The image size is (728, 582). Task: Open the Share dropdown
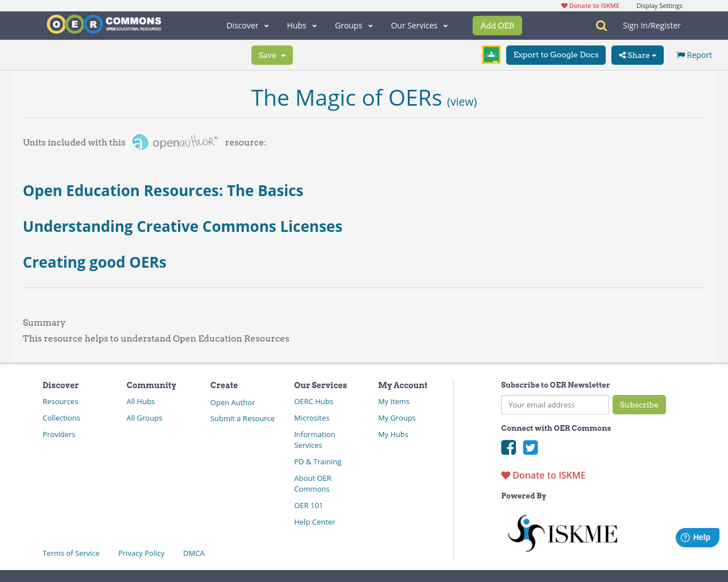click(x=637, y=55)
